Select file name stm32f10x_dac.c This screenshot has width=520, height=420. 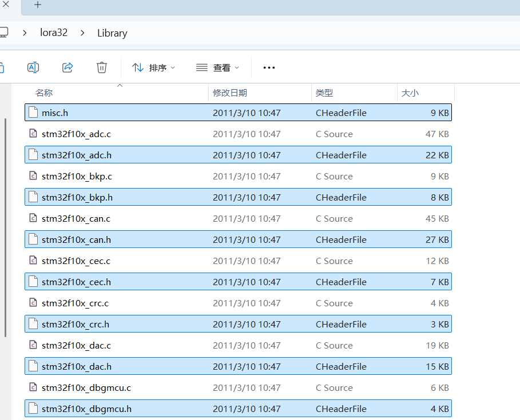point(76,346)
